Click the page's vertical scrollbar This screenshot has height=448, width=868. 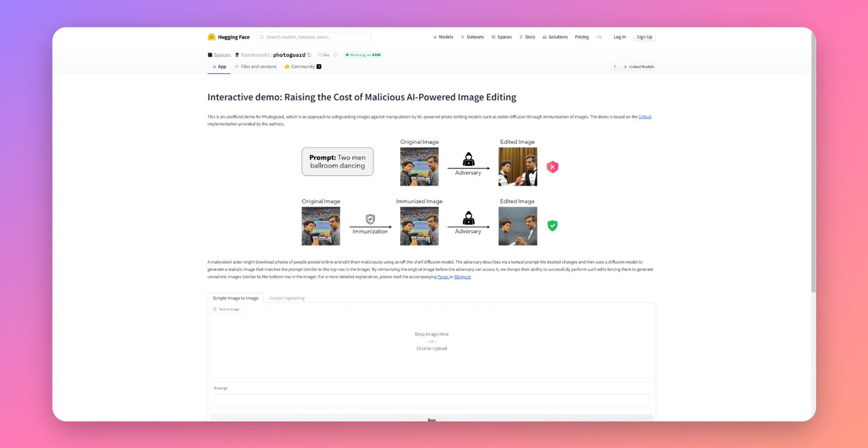coord(813,174)
